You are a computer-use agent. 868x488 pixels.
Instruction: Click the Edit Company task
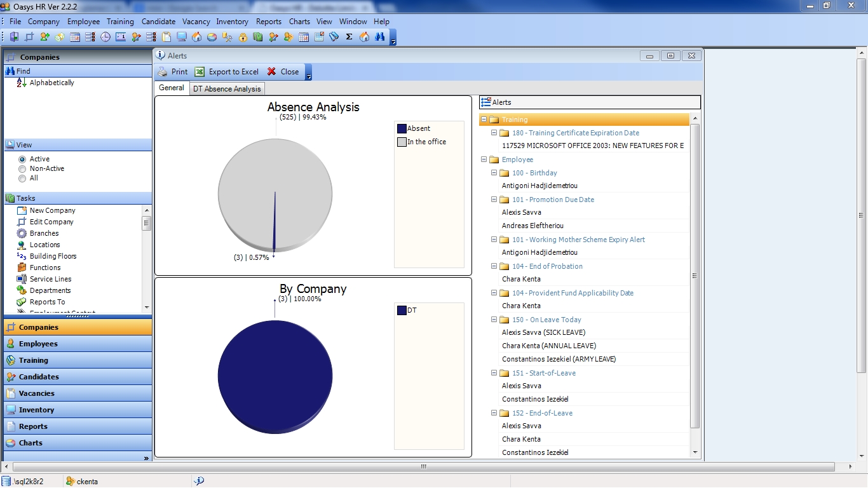tap(51, 222)
